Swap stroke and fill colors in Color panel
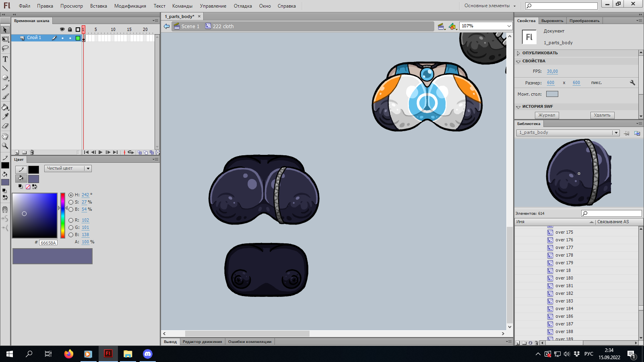Viewport: 644px width, 362px height. point(35,187)
